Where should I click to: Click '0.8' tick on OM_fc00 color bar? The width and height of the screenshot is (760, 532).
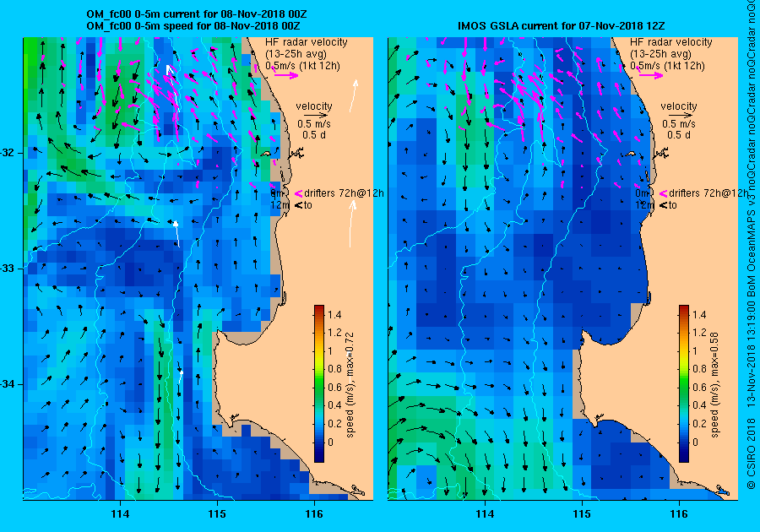tap(334, 369)
